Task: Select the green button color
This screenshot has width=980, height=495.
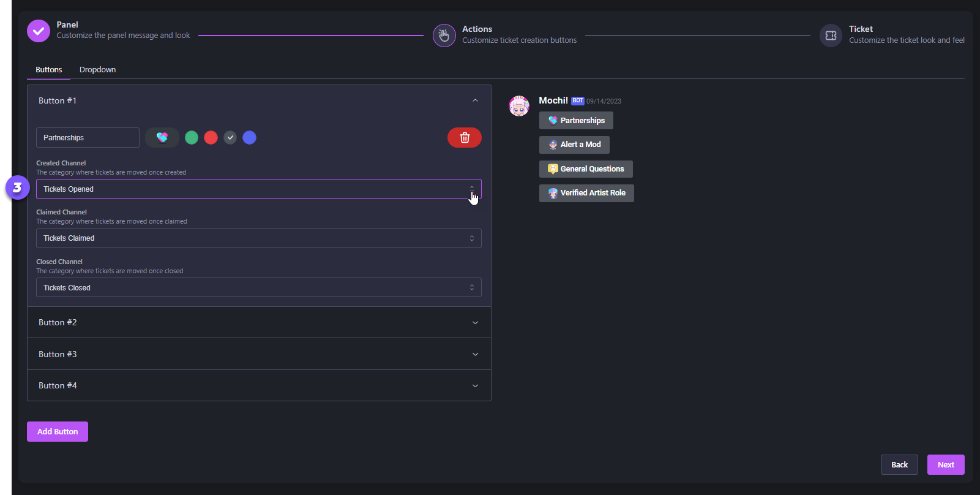Action: 192,138
